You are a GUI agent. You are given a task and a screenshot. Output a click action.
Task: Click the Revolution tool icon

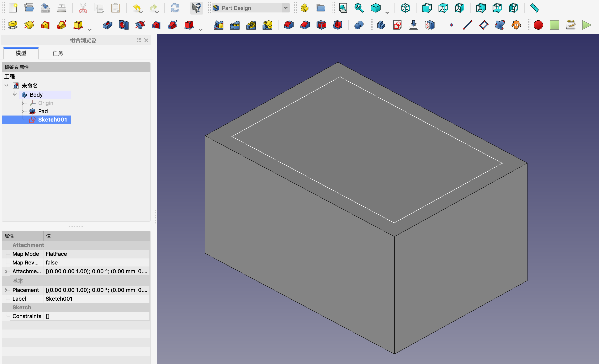(29, 25)
